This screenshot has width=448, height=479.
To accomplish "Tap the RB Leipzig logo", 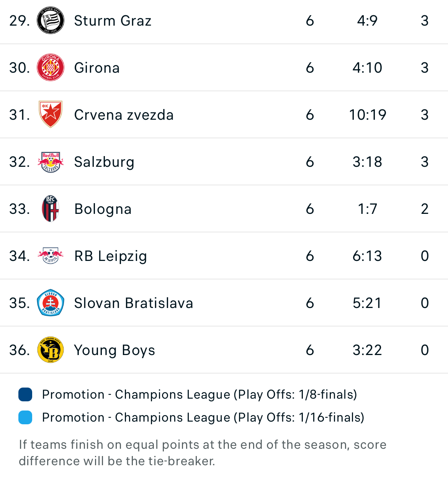I will [x=51, y=256].
